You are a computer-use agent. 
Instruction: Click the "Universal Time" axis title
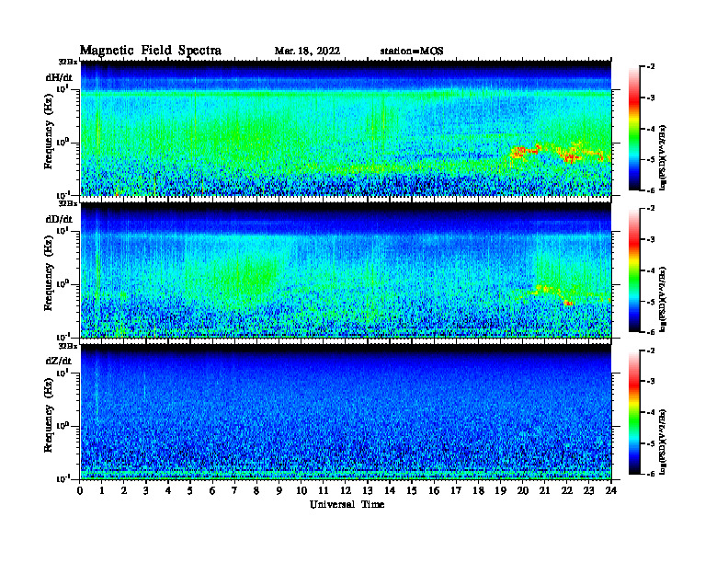(x=347, y=504)
